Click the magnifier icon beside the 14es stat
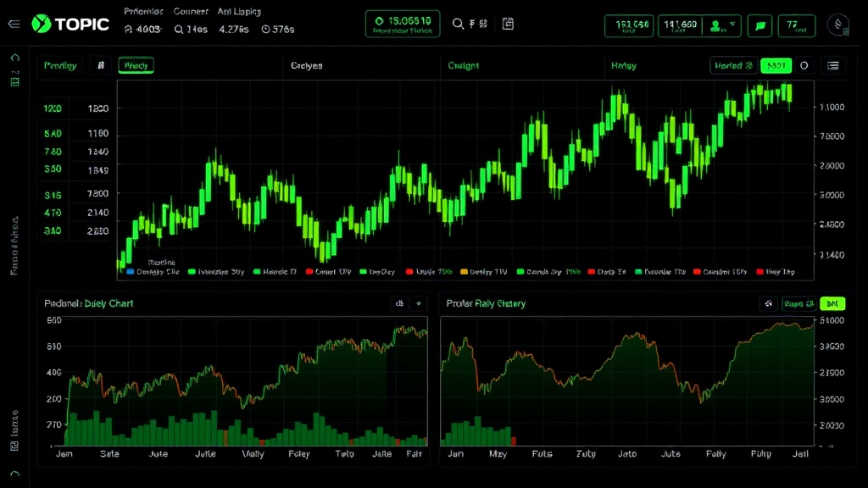The height and width of the screenshot is (488, 868). [178, 30]
